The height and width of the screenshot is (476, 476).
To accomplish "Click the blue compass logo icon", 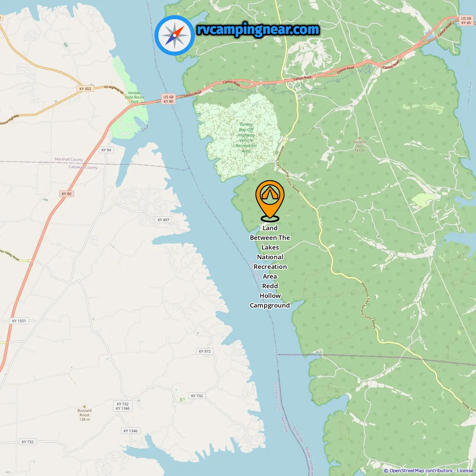I will point(174,35).
